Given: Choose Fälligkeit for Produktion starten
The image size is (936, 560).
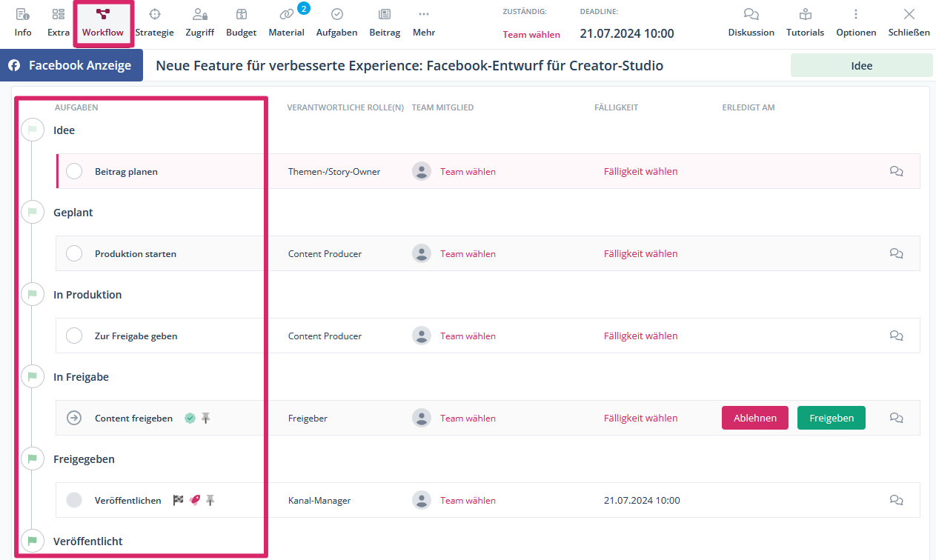Looking at the screenshot, I should coord(640,253).
